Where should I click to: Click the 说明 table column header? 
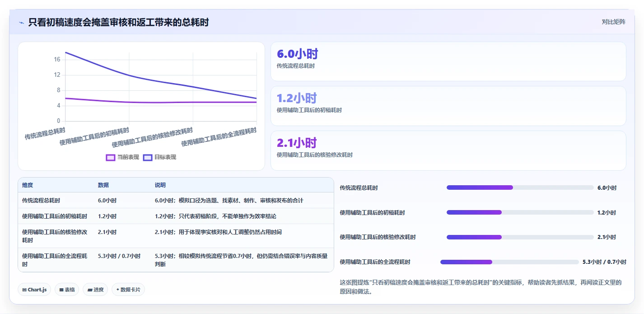click(160, 185)
